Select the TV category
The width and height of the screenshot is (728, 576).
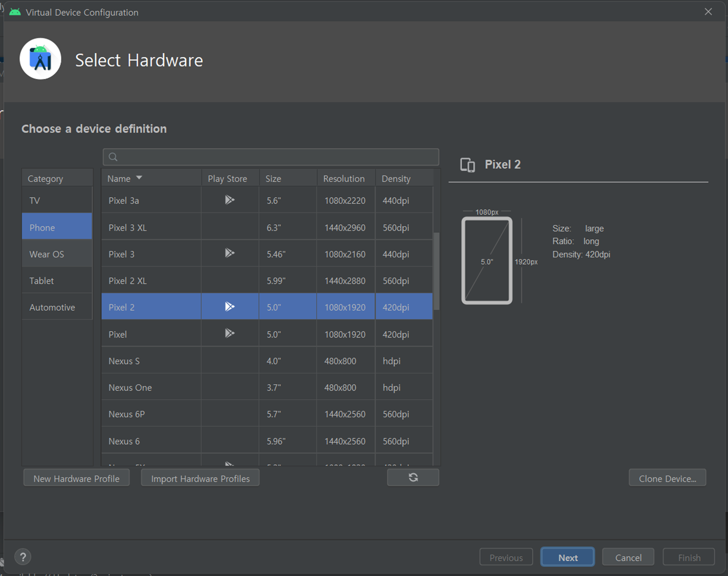click(57, 200)
